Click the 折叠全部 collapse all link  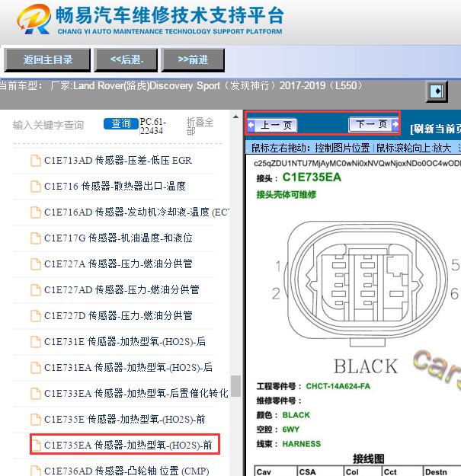click(200, 126)
